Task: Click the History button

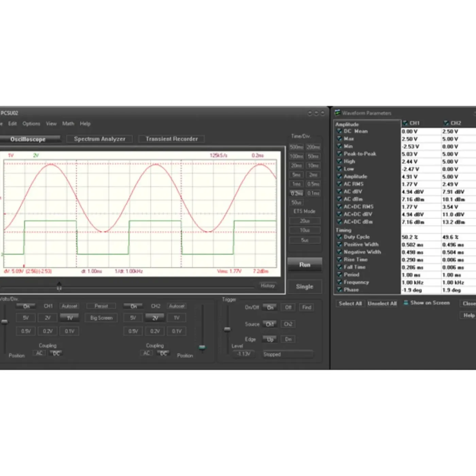Action: (x=268, y=286)
